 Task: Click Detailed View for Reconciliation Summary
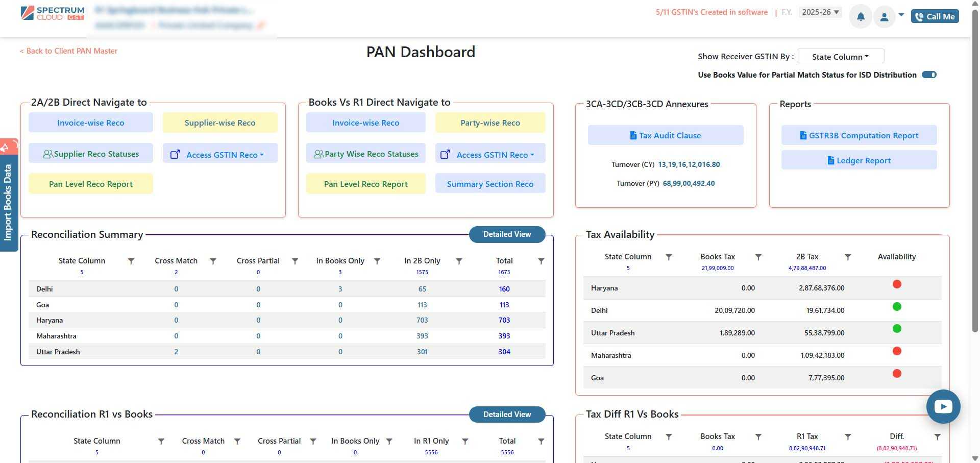[507, 234]
